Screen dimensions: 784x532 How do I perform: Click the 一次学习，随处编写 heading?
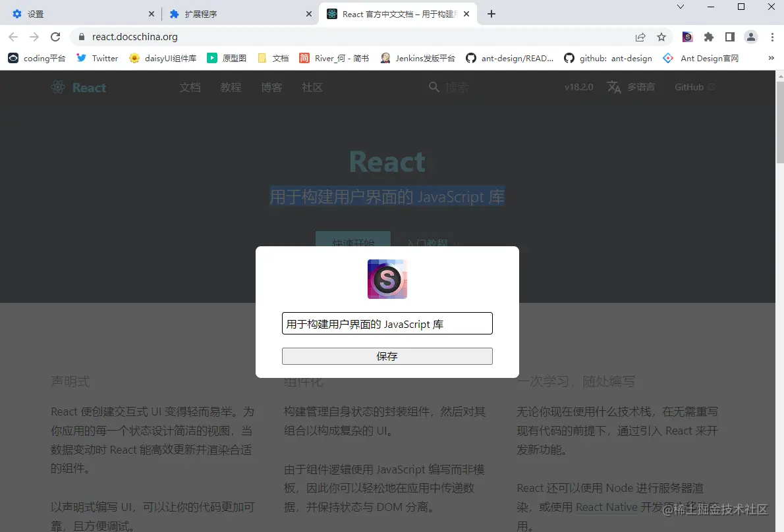(x=576, y=382)
